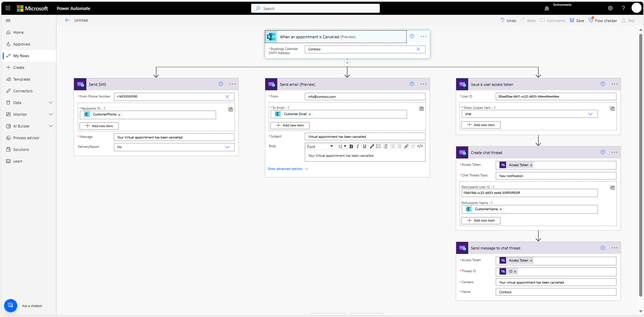Expand the AI Builder navigation section
The image size is (644, 317).
(50, 126)
